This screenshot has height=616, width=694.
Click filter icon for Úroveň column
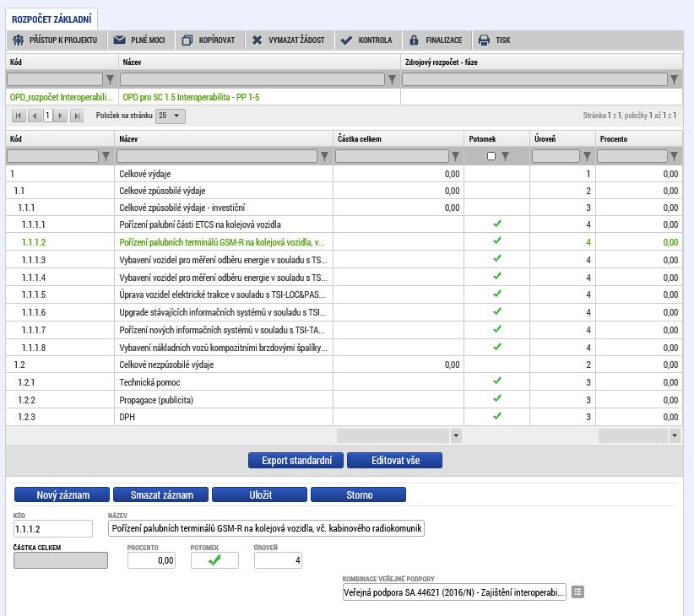(x=587, y=156)
